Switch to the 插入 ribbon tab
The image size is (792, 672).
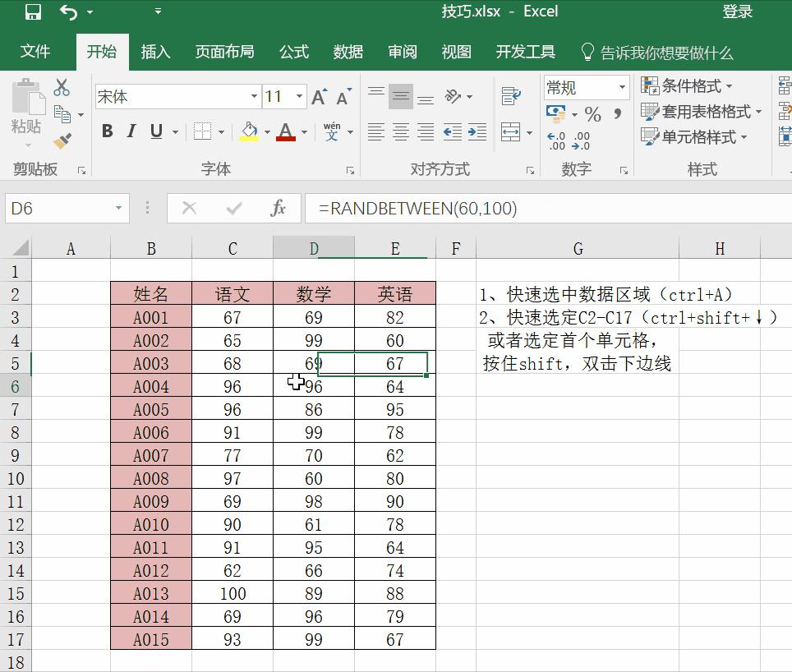pyautogui.click(x=156, y=51)
